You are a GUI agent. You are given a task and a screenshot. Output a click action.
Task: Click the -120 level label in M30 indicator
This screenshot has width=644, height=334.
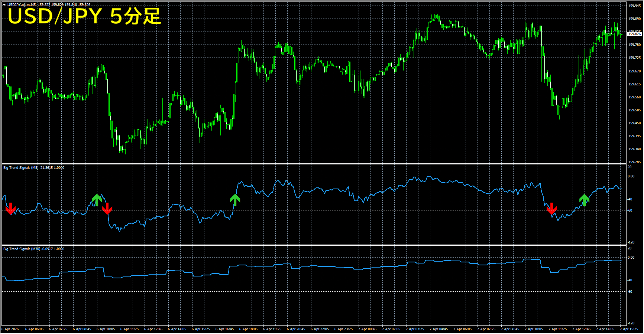pyautogui.click(x=631, y=324)
